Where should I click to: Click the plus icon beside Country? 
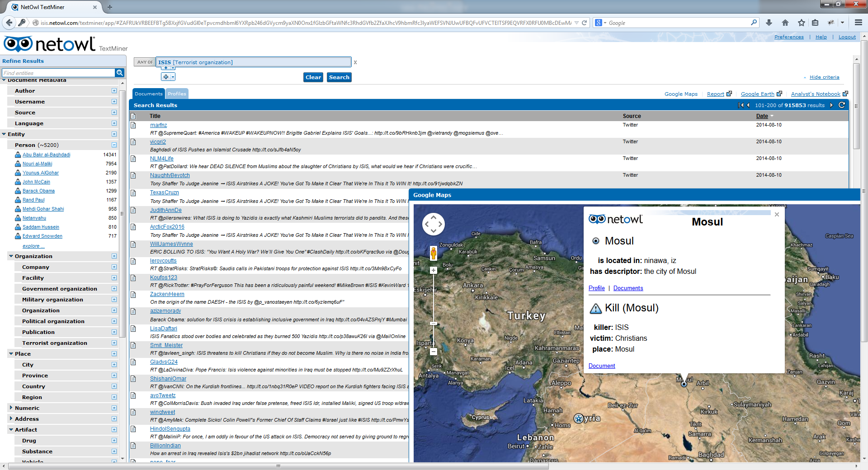[x=114, y=386]
